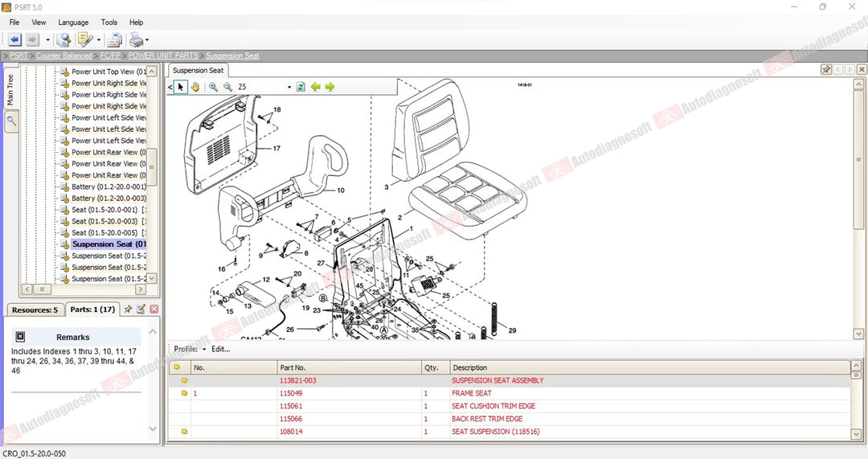
Task: Click the Edit... profile button
Action: [220, 349]
